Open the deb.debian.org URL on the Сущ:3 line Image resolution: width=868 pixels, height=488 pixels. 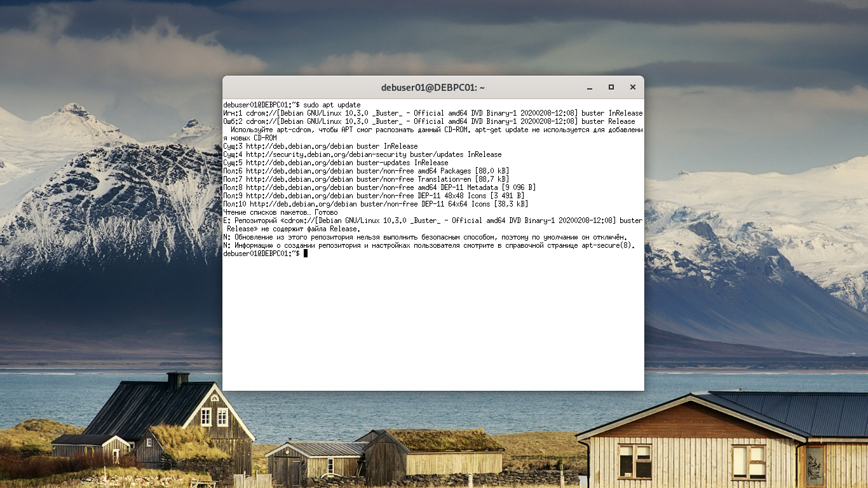299,146
